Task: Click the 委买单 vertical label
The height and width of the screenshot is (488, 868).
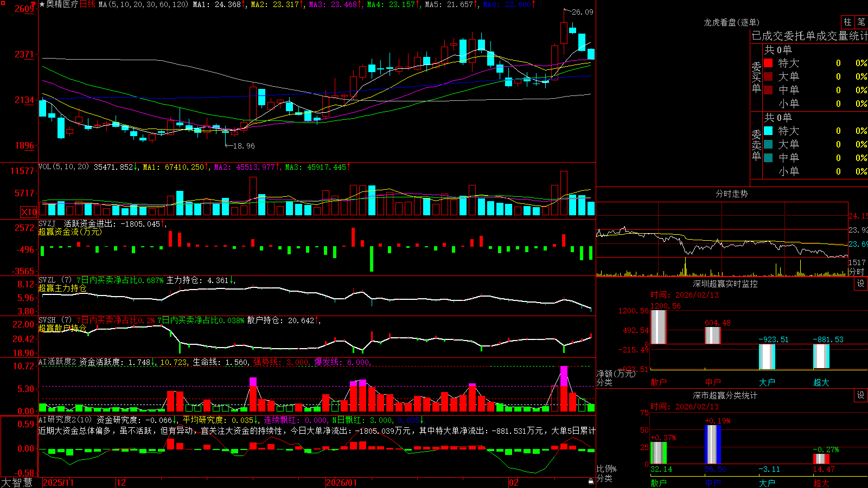Action: (756, 77)
